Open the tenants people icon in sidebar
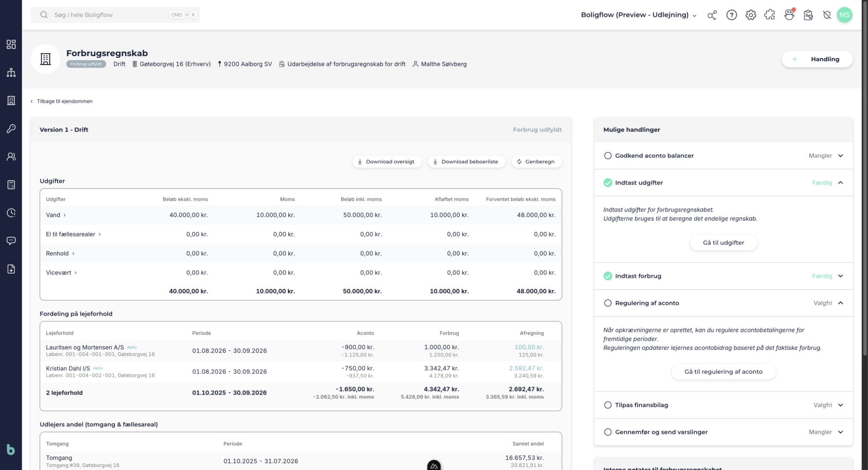This screenshot has height=470, width=868. [11, 157]
